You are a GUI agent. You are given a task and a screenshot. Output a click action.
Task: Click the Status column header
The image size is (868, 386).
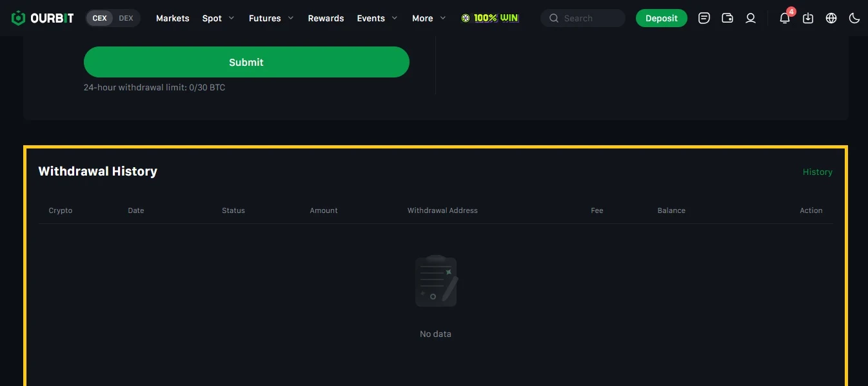pos(233,210)
